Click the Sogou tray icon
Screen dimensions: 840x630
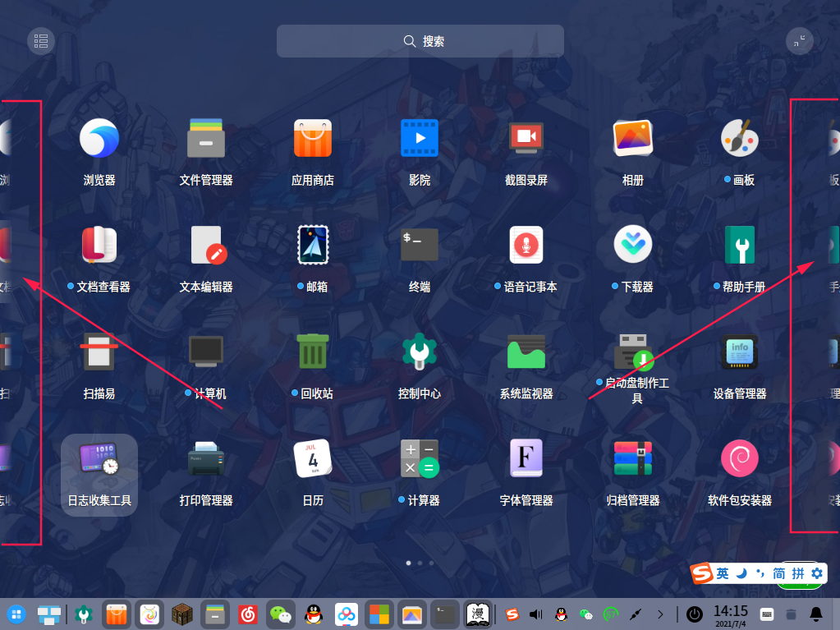(x=512, y=614)
